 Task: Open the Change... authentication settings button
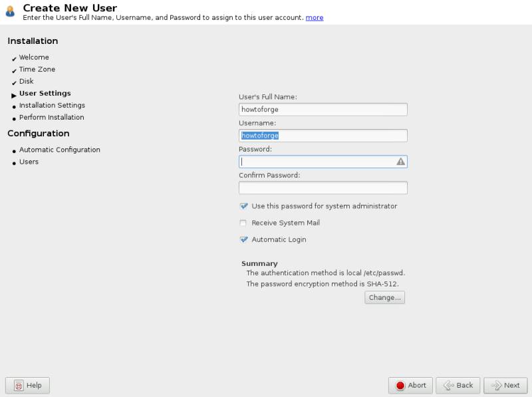tap(385, 297)
